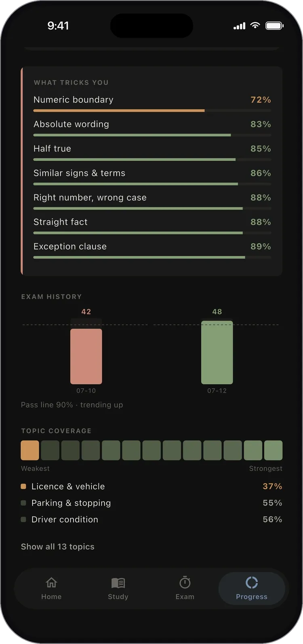Open the Half true trick row
Screen dimensions: 303x644
[152, 153]
